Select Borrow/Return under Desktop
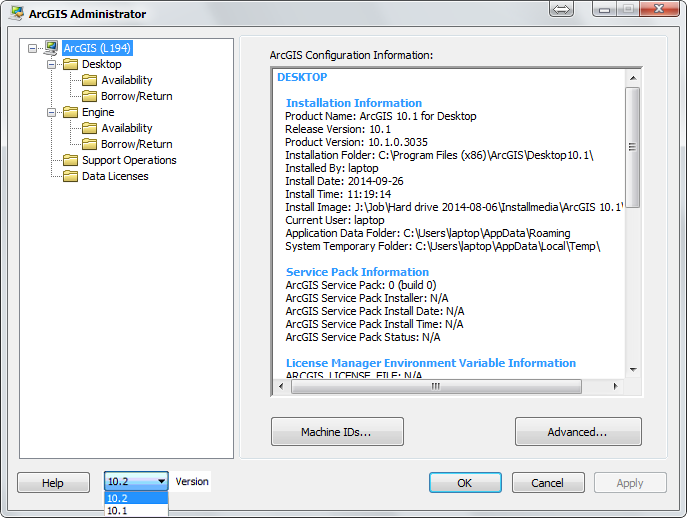This screenshot has height=518, width=687. click(136, 96)
